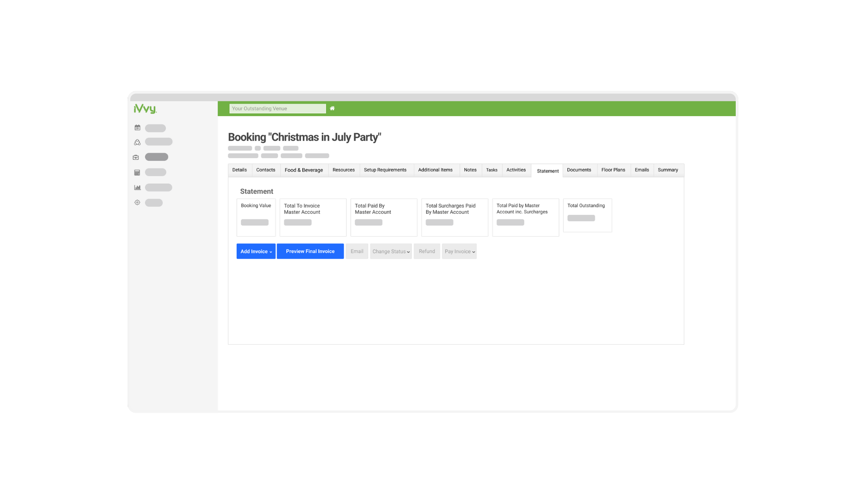
Task: Click the Refund button
Action: tap(427, 251)
